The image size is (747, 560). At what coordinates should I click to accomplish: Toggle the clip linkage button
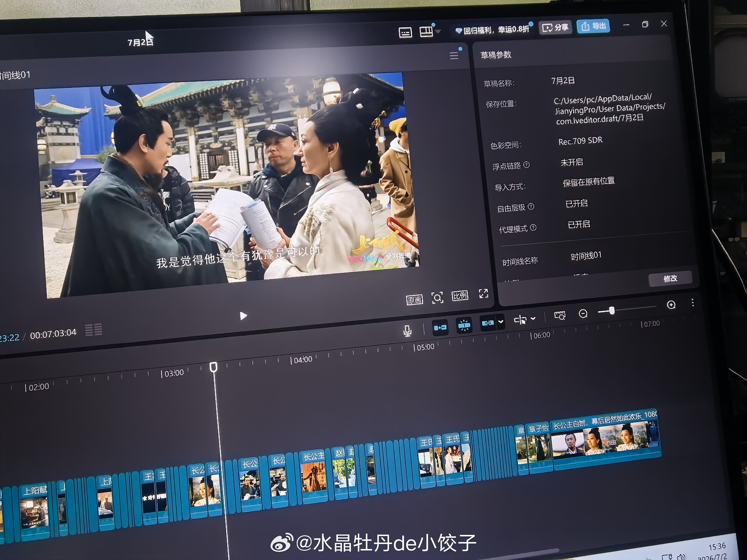coord(488,323)
